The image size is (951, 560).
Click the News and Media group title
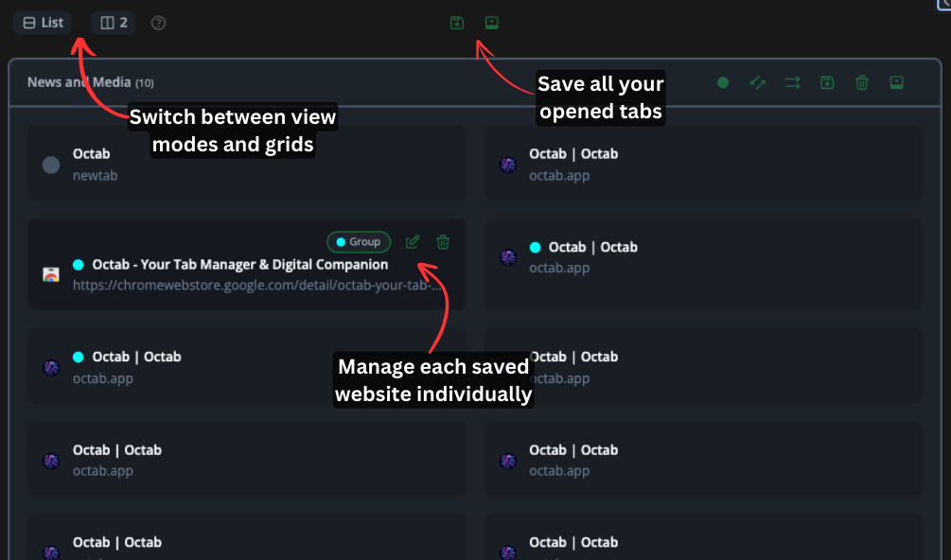(79, 82)
